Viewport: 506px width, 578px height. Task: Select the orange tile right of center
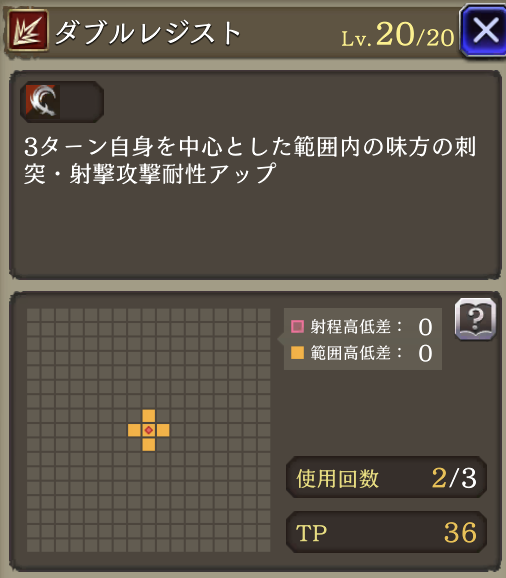163,430
